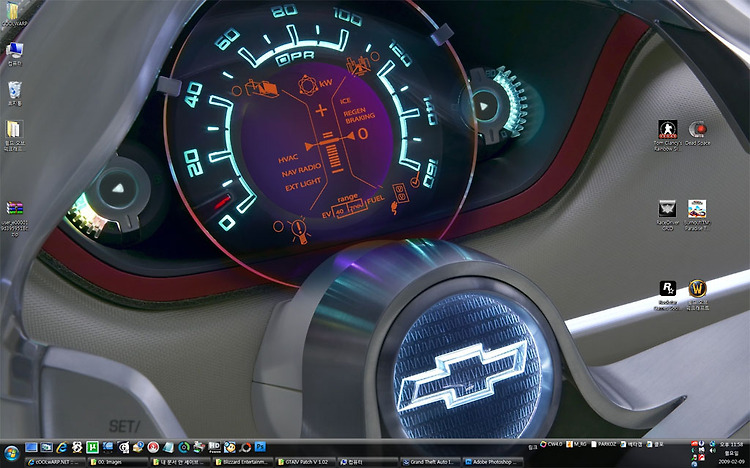Launch the Dead Space shortcut
This screenshot has height=468, width=750.
697,133
